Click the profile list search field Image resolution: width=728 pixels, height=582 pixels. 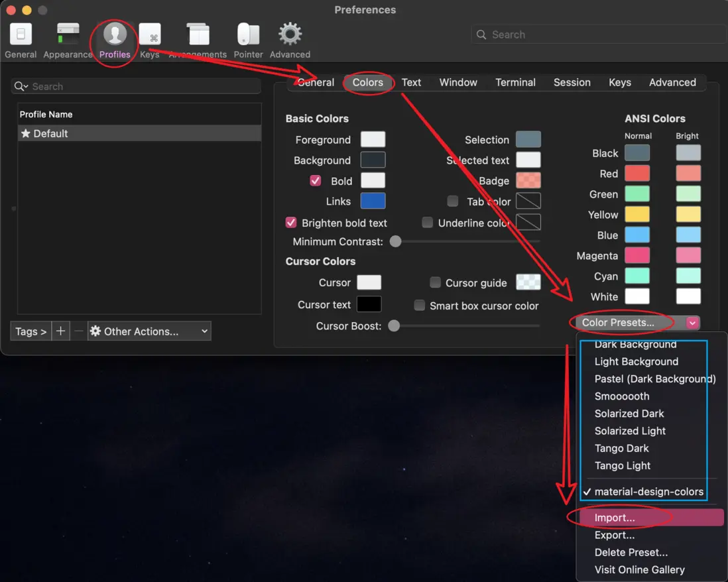[x=136, y=86]
